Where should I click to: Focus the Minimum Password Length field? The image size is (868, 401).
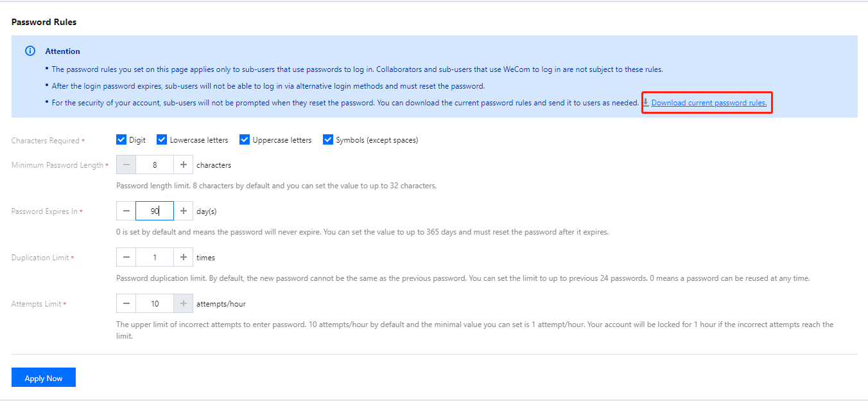(x=155, y=165)
